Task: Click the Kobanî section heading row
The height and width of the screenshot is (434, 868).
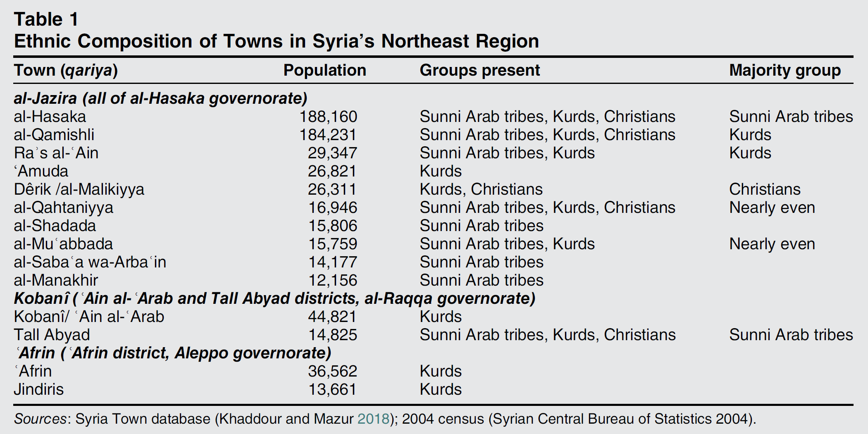Action: (x=274, y=298)
